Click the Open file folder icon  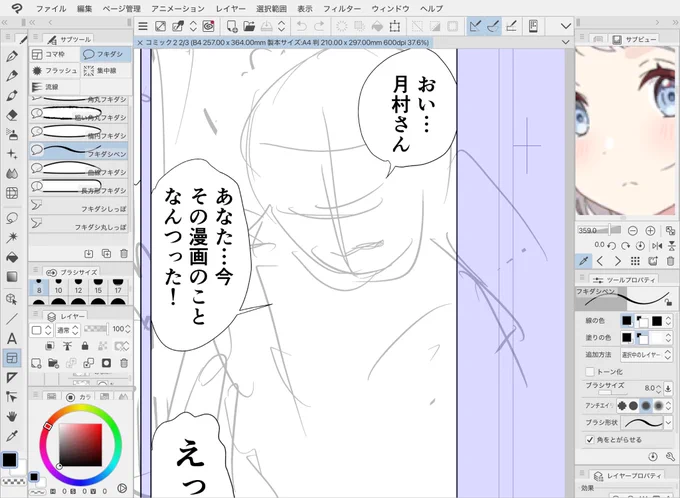[249, 26]
